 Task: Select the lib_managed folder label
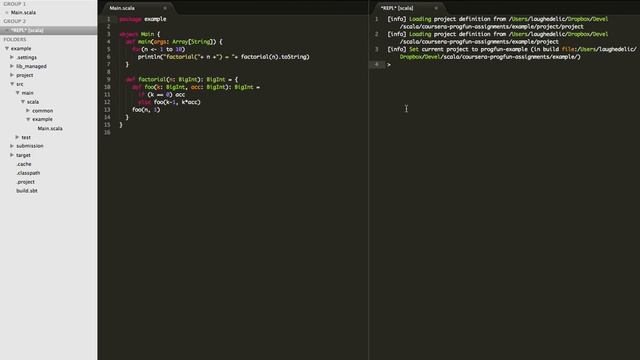click(31, 66)
